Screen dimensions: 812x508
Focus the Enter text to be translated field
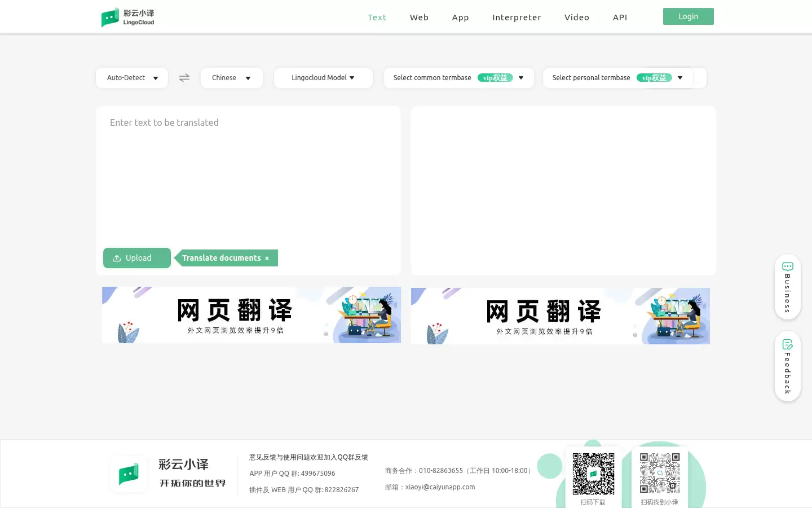tap(248, 175)
